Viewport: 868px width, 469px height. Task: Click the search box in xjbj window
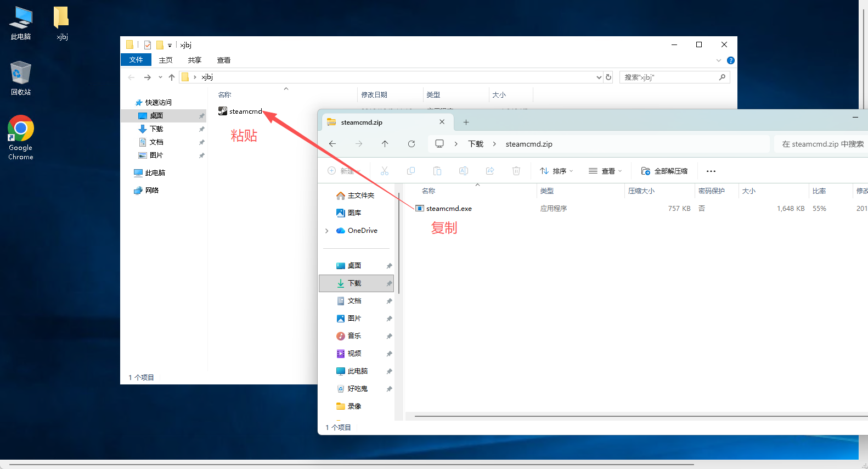(x=669, y=77)
